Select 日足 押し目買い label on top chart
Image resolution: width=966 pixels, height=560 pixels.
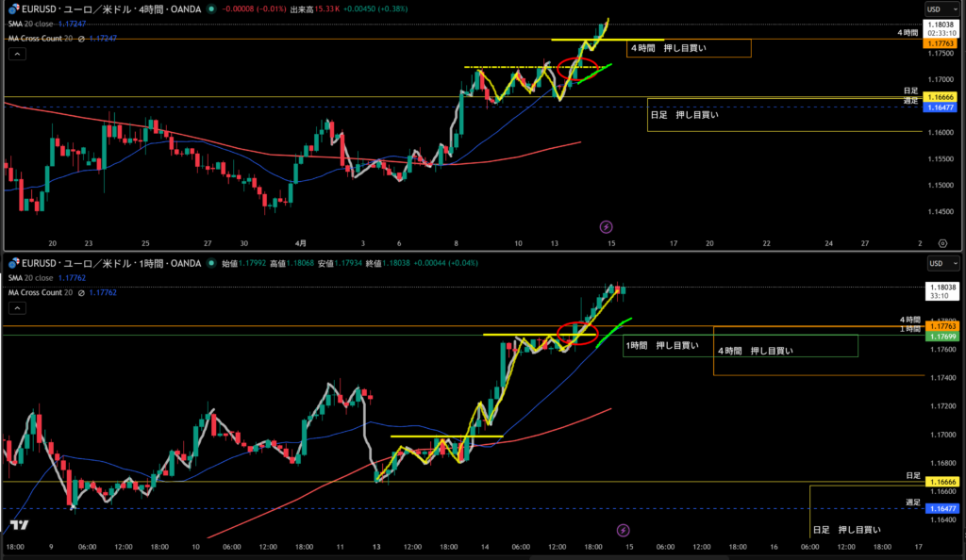[x=684, y=115]
